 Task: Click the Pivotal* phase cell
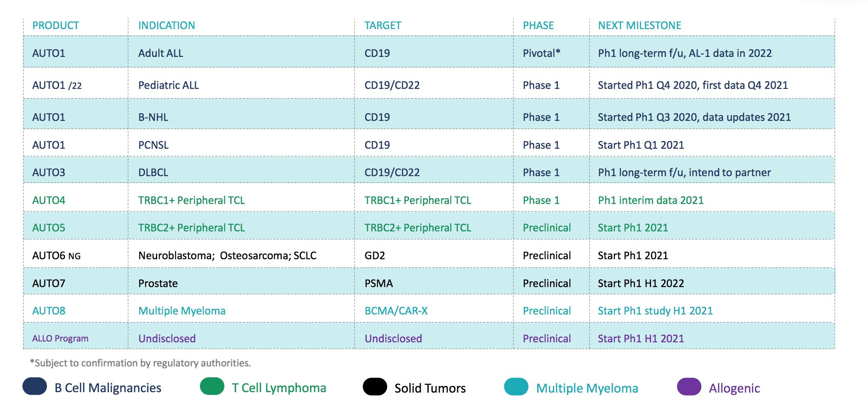(541, 54)
